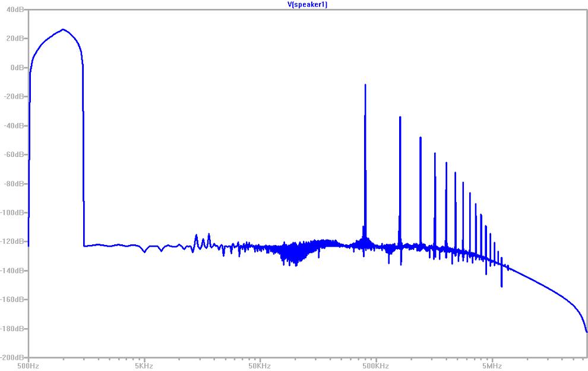Viewport: 588px width, 371px height.
Task: Click the -200dB axis label
Action: coord(12,357)
